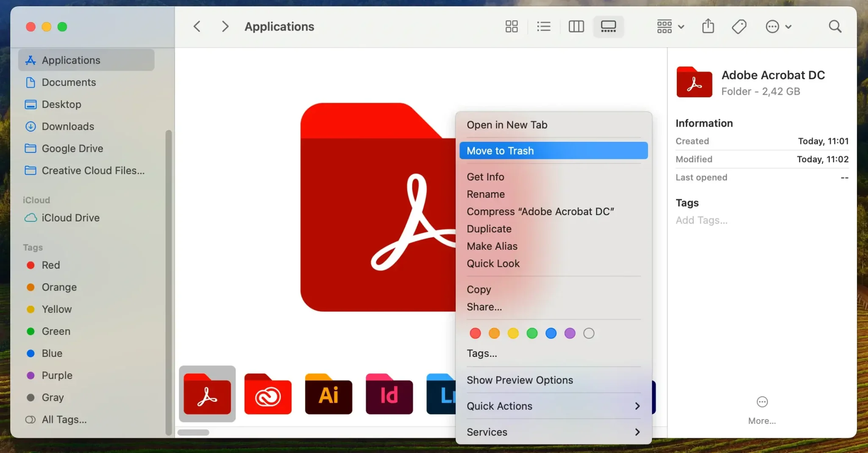Open Documents in the sidebar
The image size is (868, 453).
(86, 82)
